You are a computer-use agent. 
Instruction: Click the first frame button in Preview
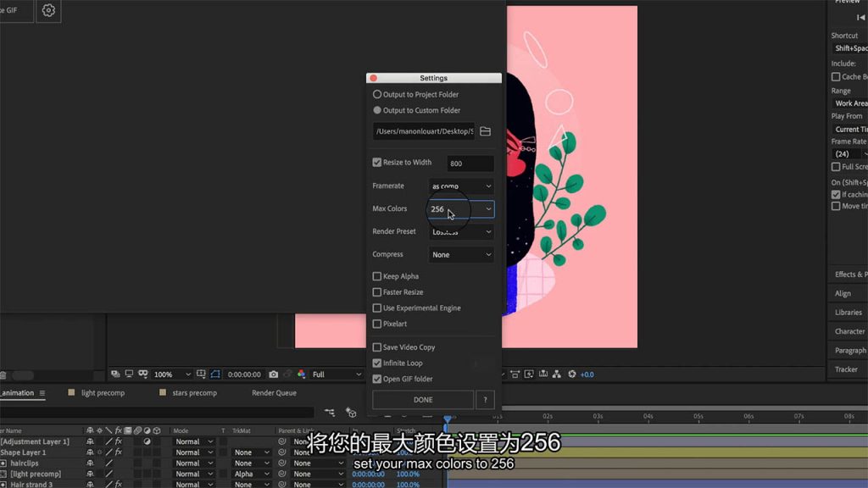861,17
